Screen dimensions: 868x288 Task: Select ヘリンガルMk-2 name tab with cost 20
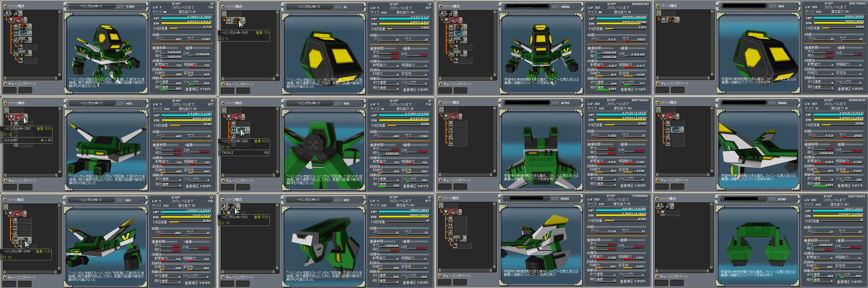point(308,200)
